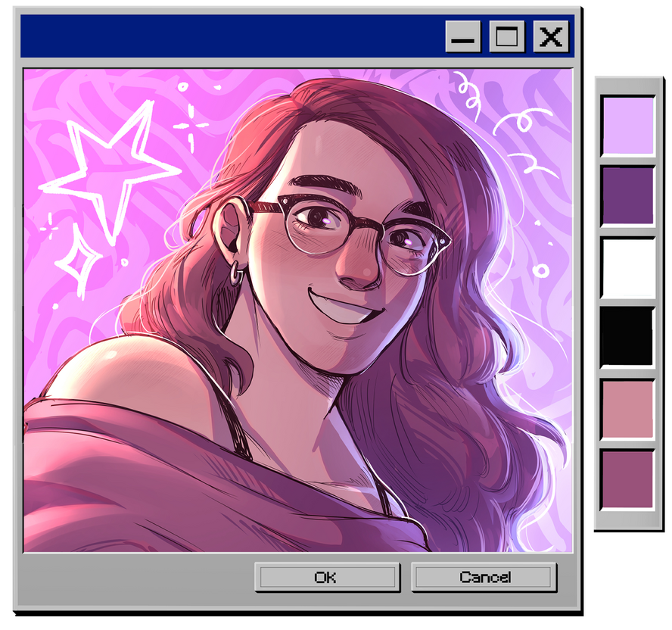The width and height of the screenshot is (672, 630).
Task: Click the maximize window button
Action: pos(506,36)
